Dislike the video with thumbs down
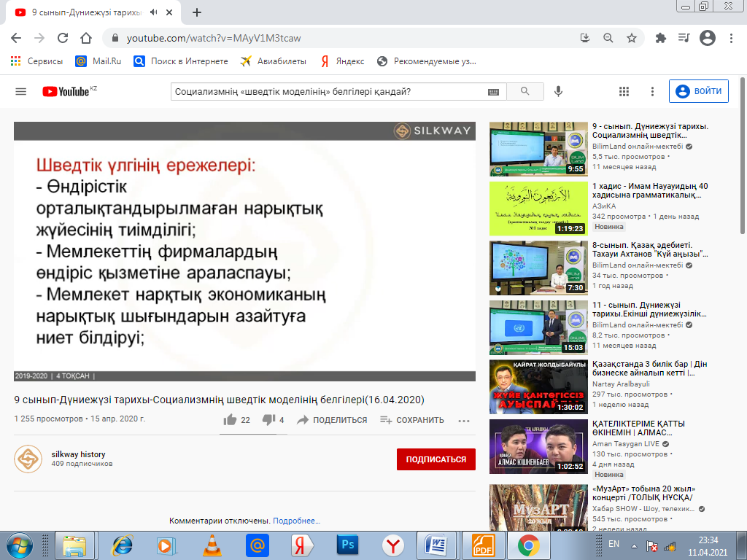747x560 pixels. pyautogui.click(x=268, y=420)
